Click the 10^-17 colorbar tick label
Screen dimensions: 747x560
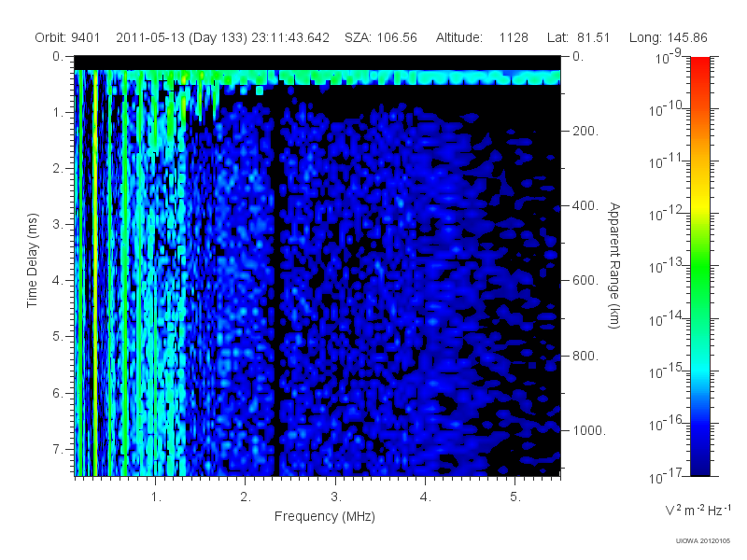665,476
